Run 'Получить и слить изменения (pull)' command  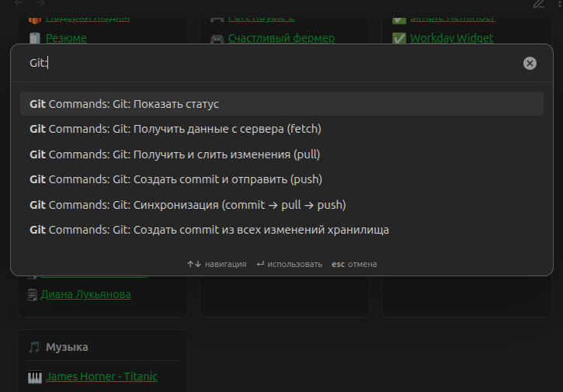click(x=282, y=154)
